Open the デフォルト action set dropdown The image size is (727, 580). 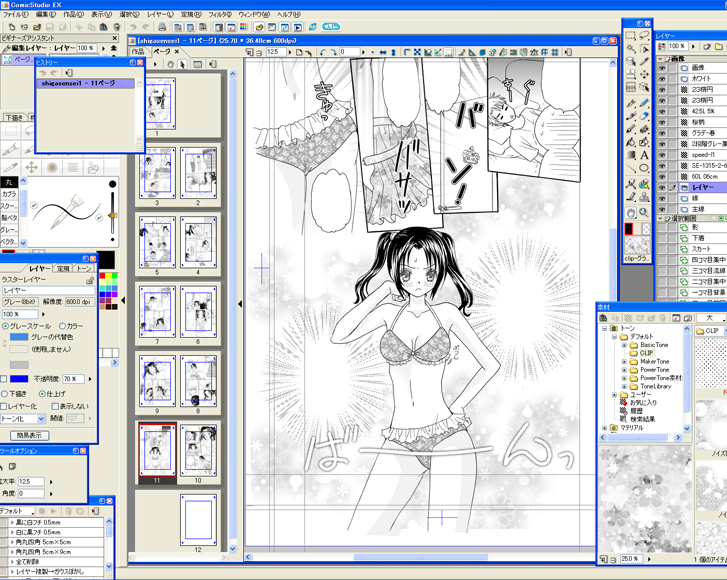(17, 511)
